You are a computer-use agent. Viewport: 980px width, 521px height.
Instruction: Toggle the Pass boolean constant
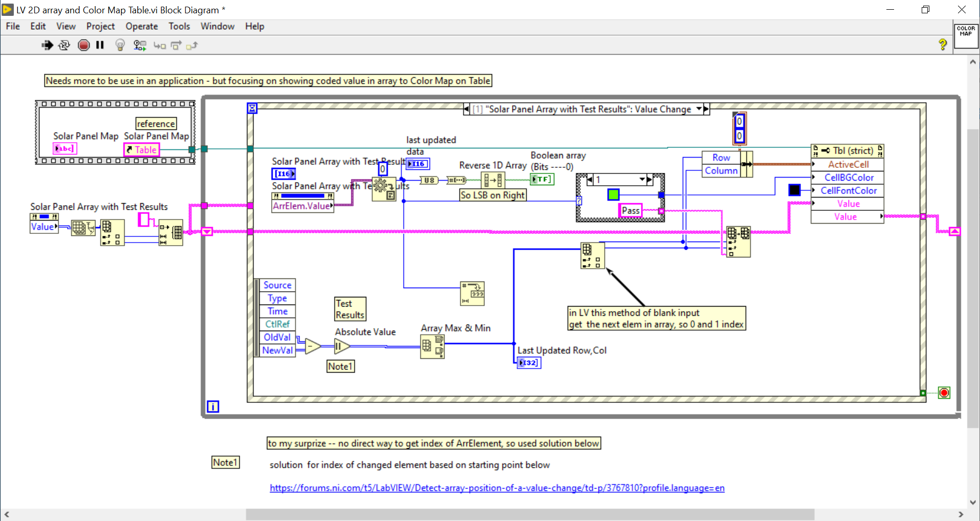[631, 210]
